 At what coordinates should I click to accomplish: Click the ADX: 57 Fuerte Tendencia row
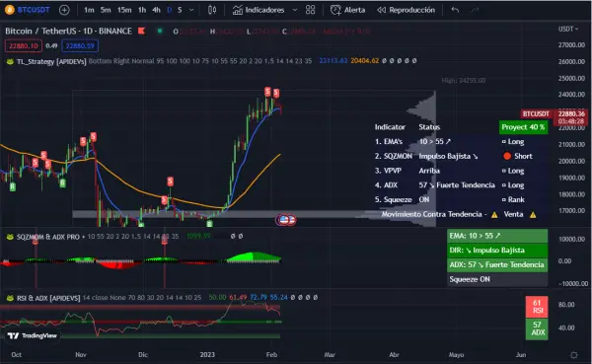coord(497,264)
